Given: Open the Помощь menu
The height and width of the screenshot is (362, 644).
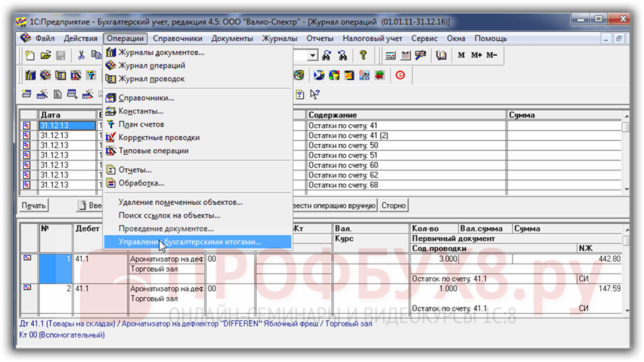Looking at the screenshot, I should (x=491, y=38).
